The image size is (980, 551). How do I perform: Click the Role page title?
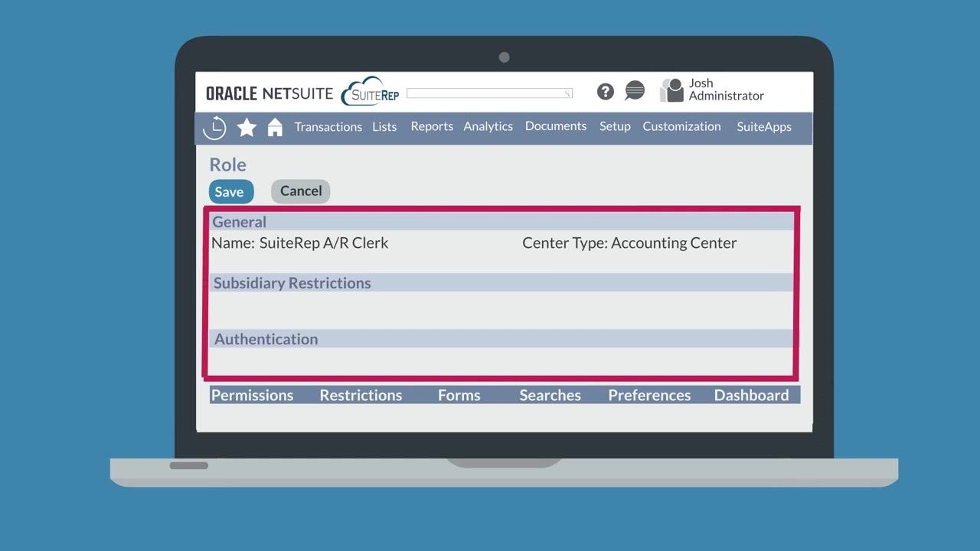click(x=228, y=165)
